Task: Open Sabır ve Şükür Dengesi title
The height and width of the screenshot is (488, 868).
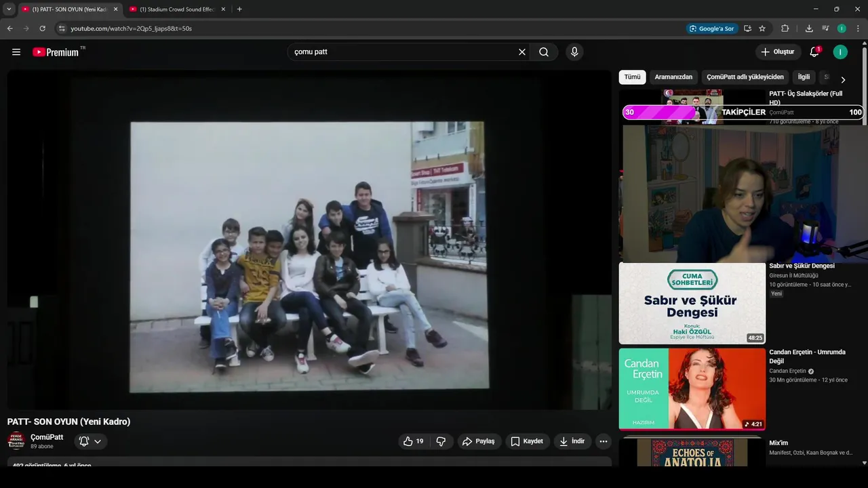Action: (x=802, y=266)
